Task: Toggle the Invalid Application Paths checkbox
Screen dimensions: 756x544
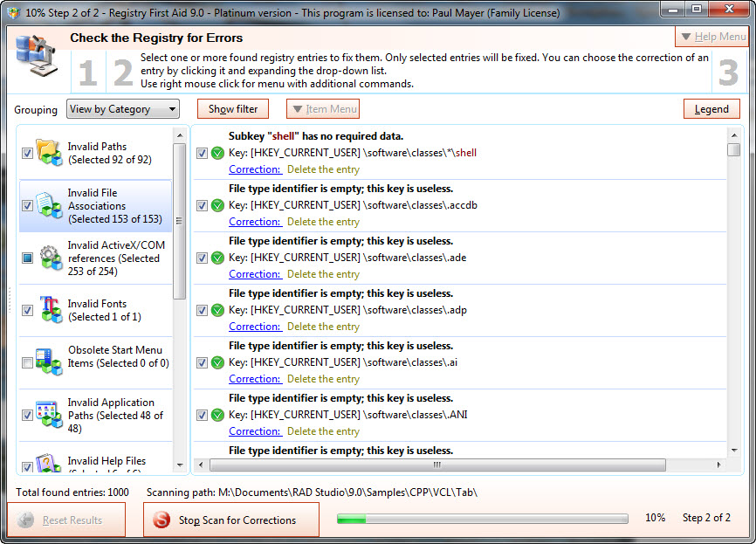Action: [27, 415]
